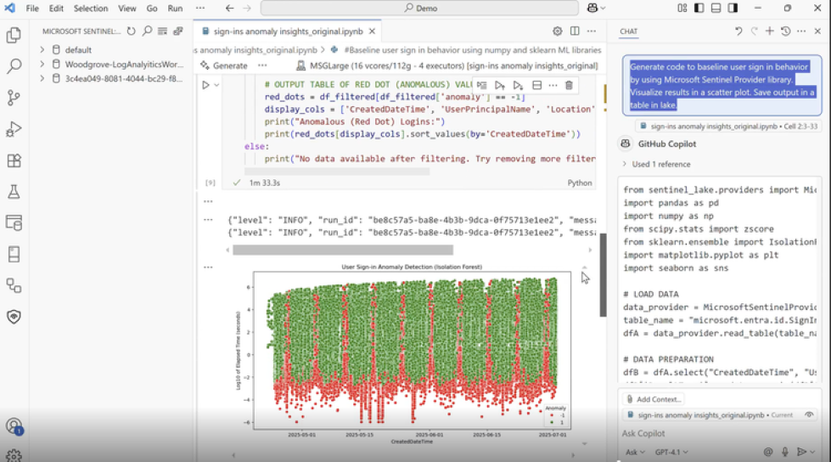
Task: Split the notebook cell
Action: pyautogui.click(x=537, y=85)
